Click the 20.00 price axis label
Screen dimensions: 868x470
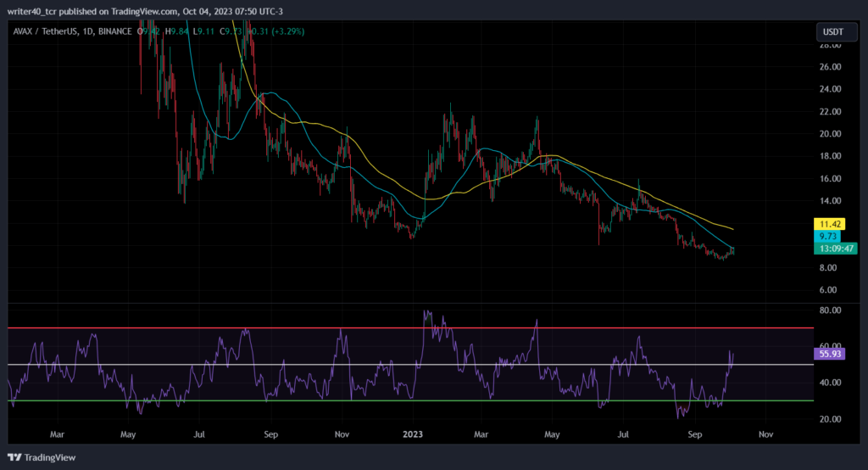830,133
